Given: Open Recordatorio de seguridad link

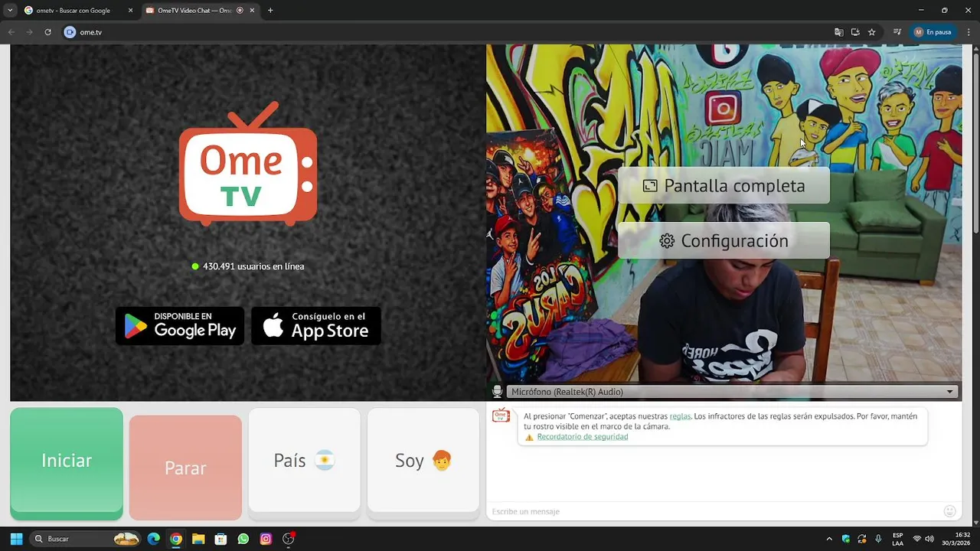Looking at the screenshot, I should coord(583,437).
